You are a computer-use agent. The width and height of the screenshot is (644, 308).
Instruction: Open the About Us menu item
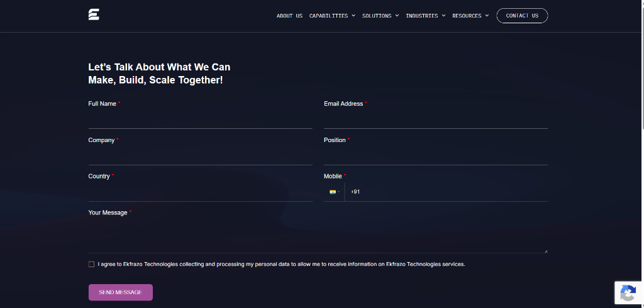point(289,16)
